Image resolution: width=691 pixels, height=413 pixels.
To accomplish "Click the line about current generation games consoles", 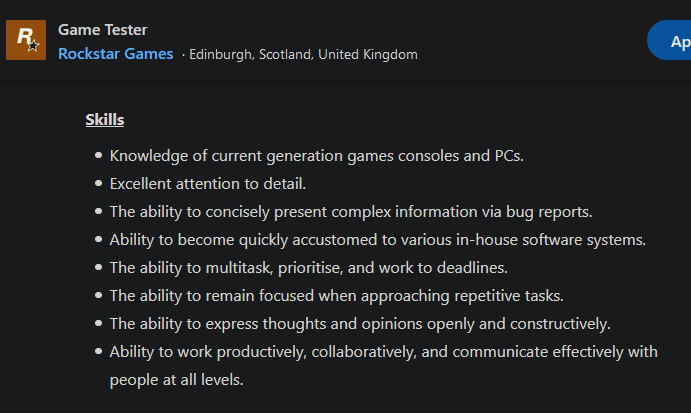I will pos(316,156).
